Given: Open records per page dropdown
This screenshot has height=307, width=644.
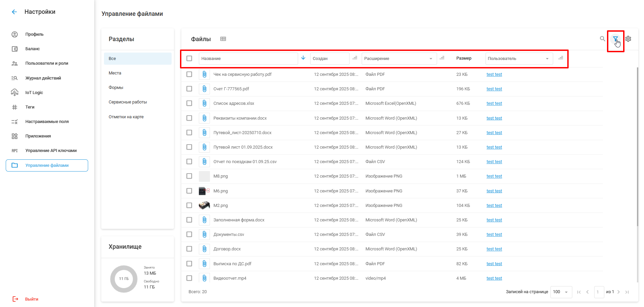Looking at the screenshot, I should [561, 292].
